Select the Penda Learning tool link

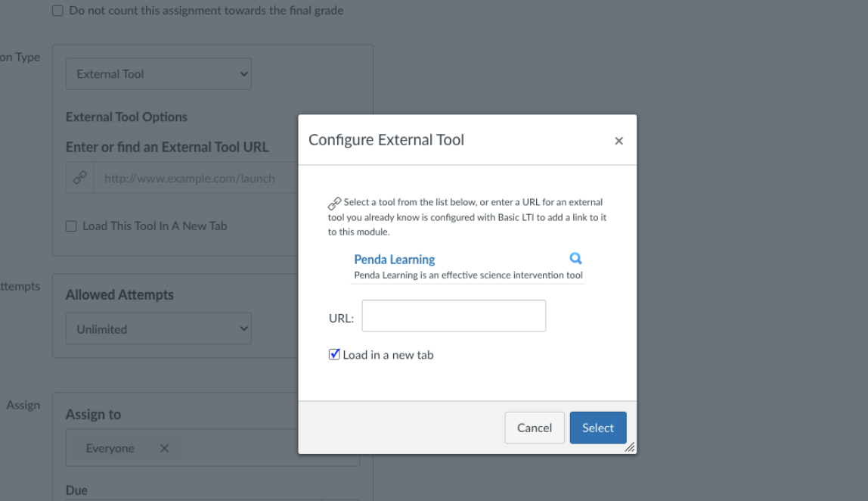pos(394,260)
